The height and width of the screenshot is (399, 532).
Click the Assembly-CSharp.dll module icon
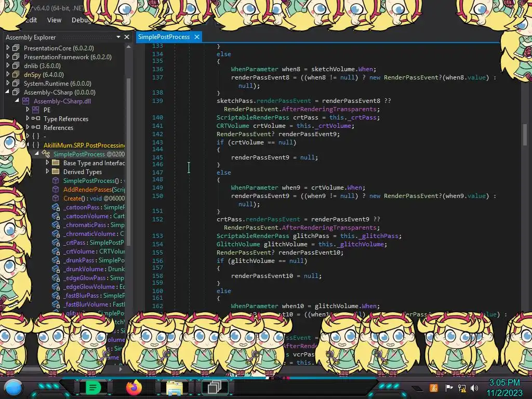[x=26, y=101]
